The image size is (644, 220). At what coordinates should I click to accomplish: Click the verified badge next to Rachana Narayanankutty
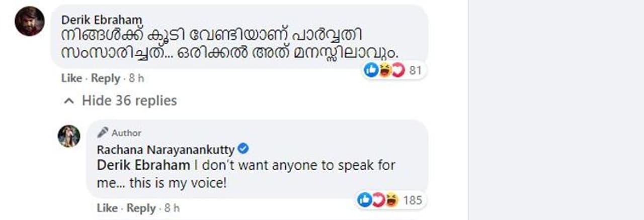[x=244, y=149]
